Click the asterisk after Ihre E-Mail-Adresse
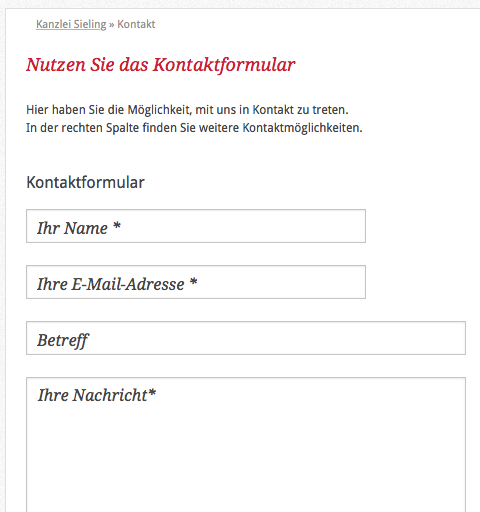480x512 pixels. click(x=193, y=282)
